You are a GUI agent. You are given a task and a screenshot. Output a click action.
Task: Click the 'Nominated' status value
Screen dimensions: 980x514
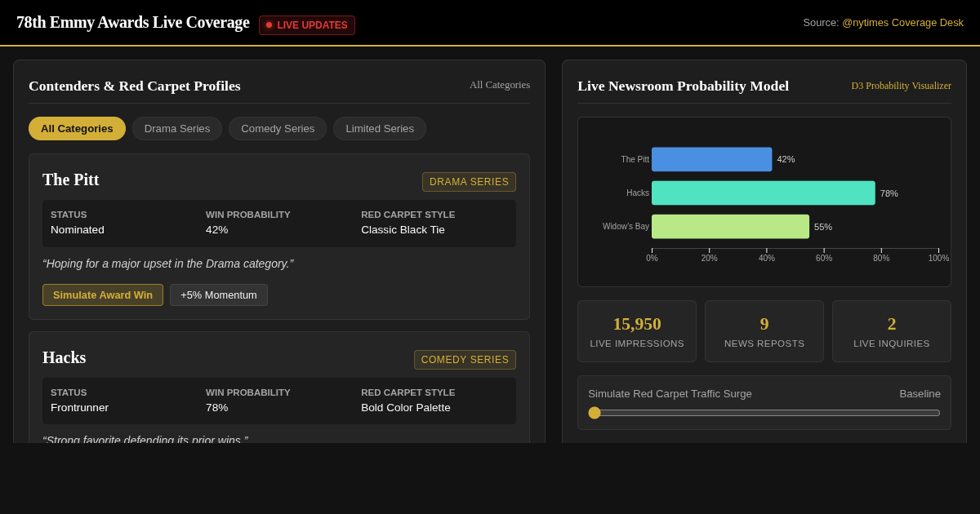click(x=78, y=229)
